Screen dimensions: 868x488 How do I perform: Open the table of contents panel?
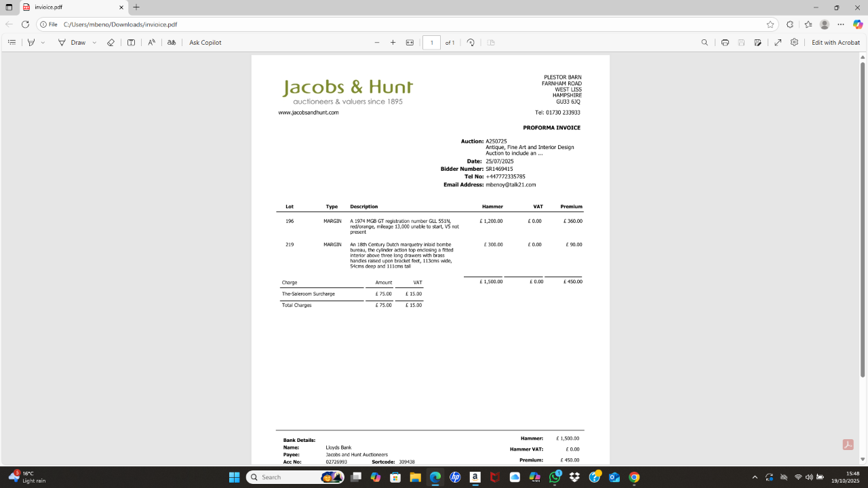pos(12,42)
